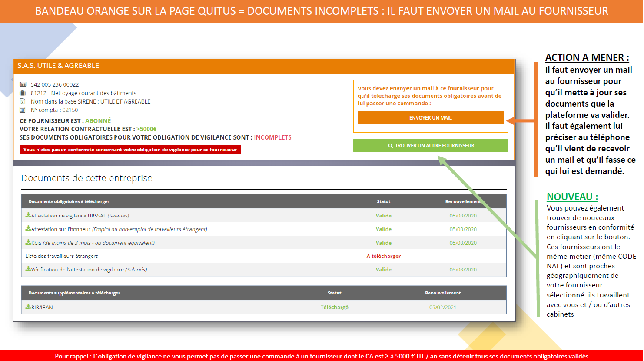Click the SIRET card icon beside 542 005 236 00022
The width and height of the screenshot is (644, 361).
pyautogui.click(x=23, y=84)
